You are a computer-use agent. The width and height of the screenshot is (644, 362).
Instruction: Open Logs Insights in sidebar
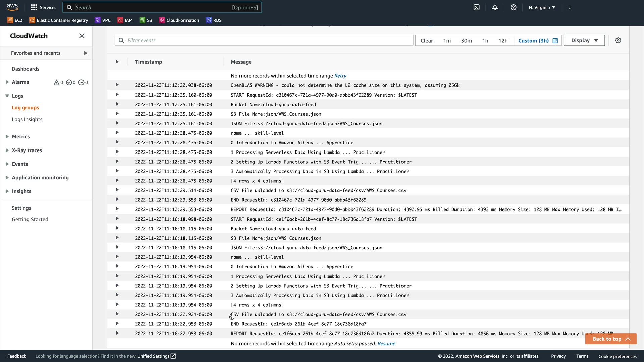tap(27, 120)
